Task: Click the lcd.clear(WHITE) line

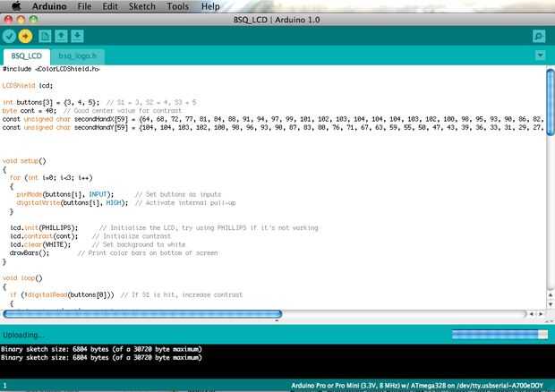Action: coord(98,245)
